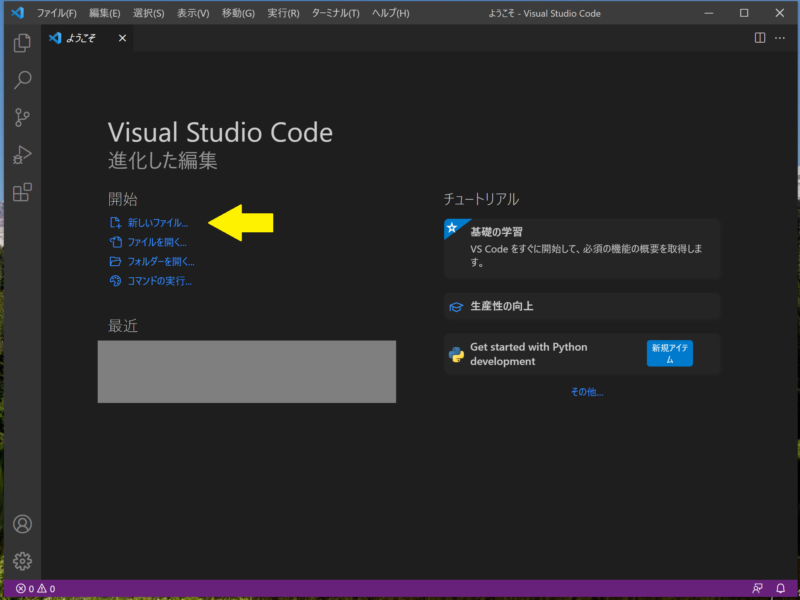Open the Search view icon
Screen dimensions: 800x600
22,80
